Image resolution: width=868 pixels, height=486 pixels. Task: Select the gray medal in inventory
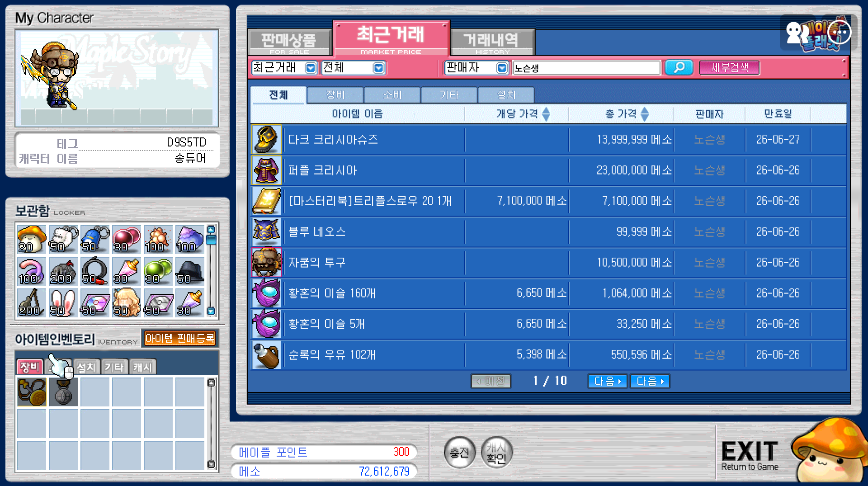(x=63, y=392)
